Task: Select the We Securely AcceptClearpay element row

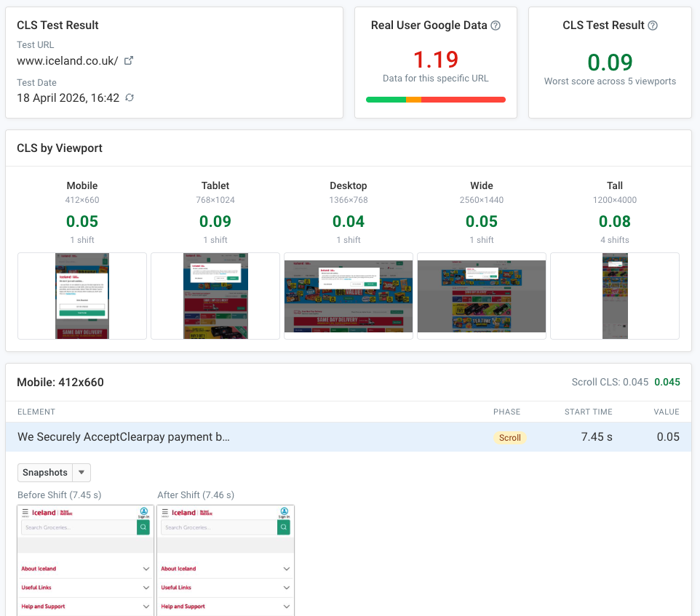Action: pos(349,436)
